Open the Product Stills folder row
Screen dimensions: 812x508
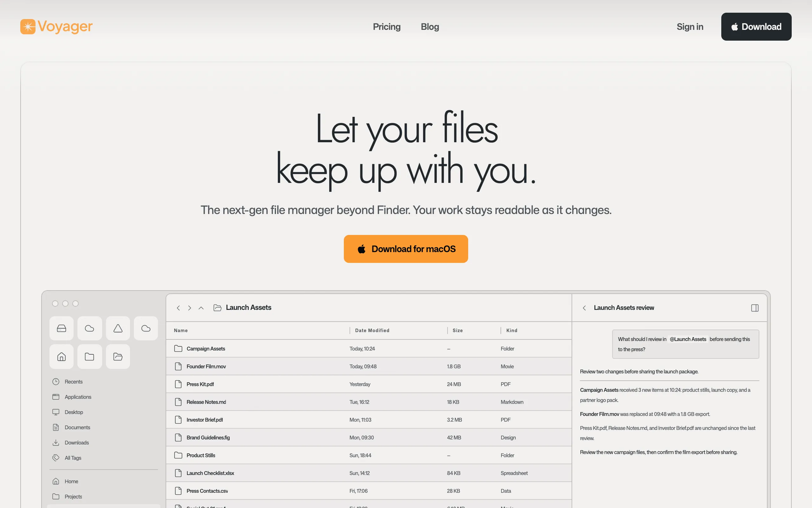(369, 456)
